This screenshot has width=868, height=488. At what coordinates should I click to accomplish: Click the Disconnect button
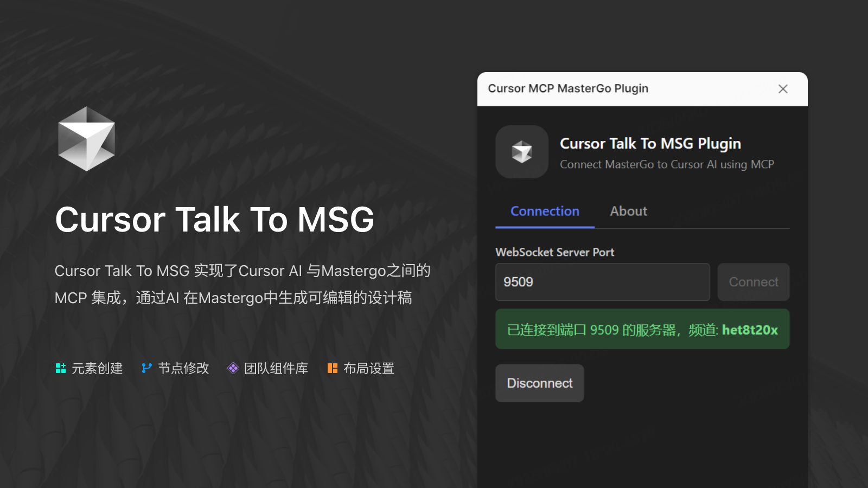point(539,383)
